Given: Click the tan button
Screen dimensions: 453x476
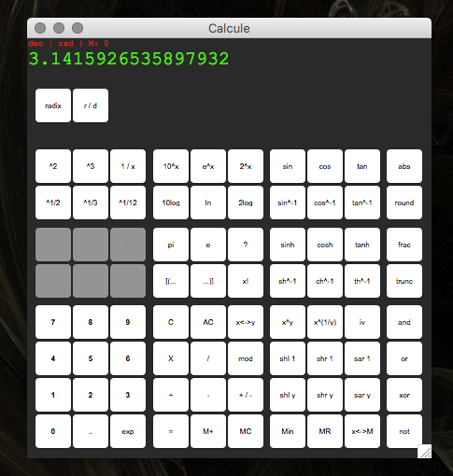Looking at the screenshot, I should point(362,166).
